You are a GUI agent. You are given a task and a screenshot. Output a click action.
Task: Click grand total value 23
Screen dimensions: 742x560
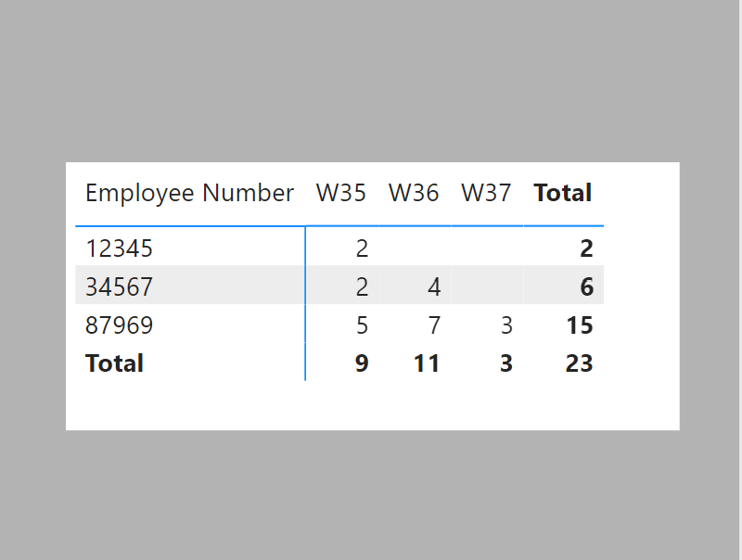(580, 363)
